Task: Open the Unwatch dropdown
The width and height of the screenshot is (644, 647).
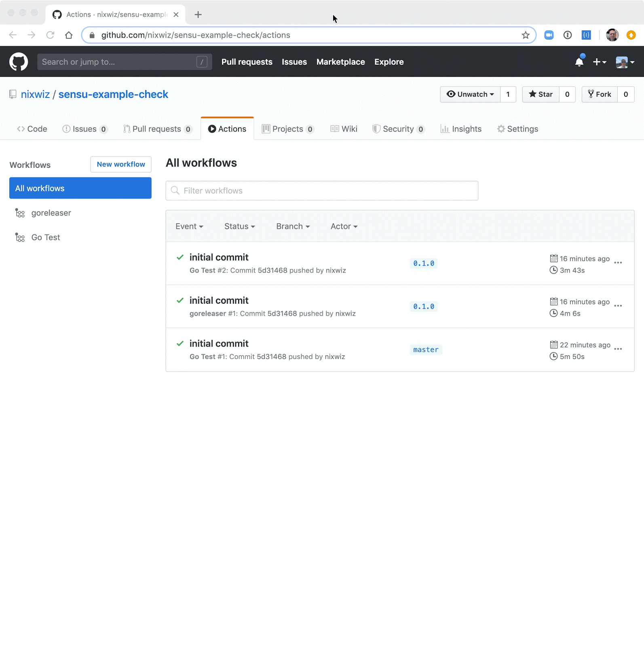Action: click(470, 94)
